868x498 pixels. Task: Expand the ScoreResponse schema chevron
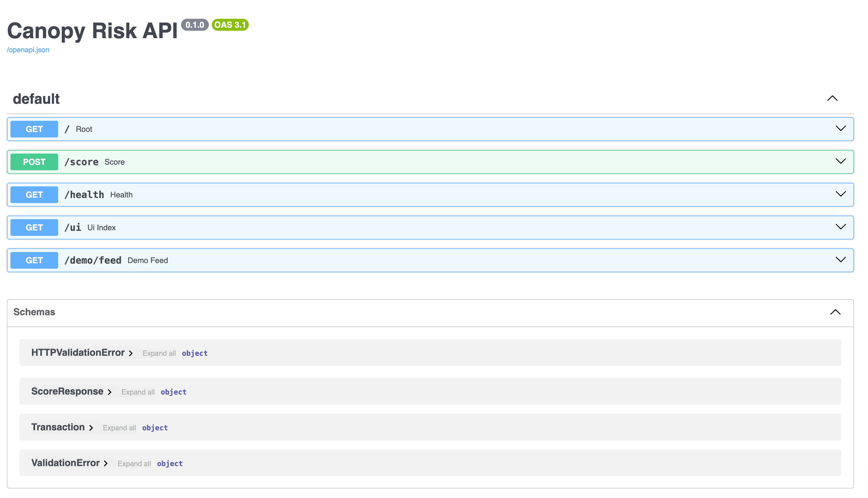coord(109,392)
